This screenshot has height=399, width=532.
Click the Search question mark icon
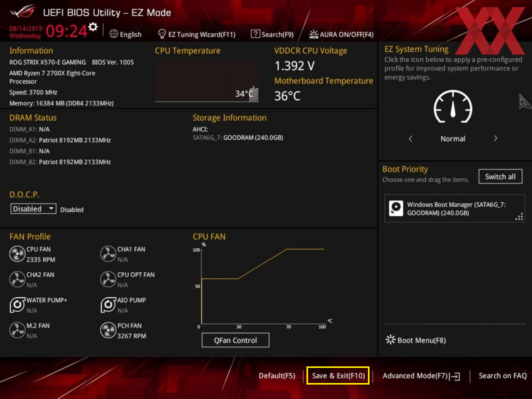coord(255,34)
